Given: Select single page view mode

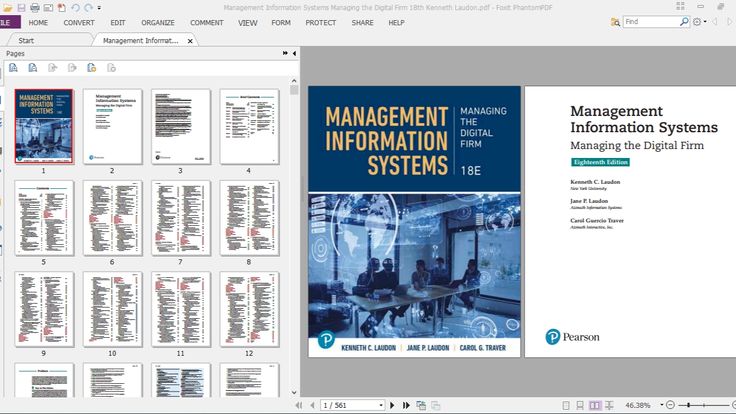Looking at the screenshot, I should 566,405.
